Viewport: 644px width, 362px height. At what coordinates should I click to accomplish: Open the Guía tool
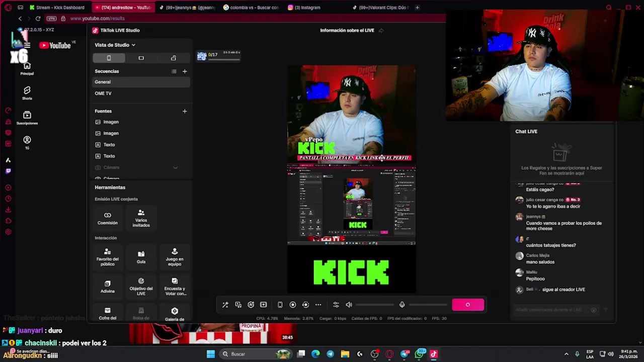click(x=141, y=257)
